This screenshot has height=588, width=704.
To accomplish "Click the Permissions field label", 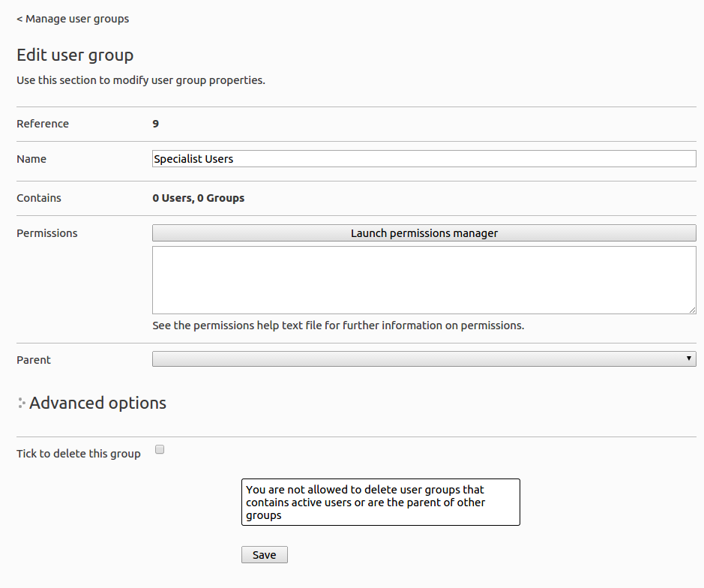I will click(x=47, y=233).
